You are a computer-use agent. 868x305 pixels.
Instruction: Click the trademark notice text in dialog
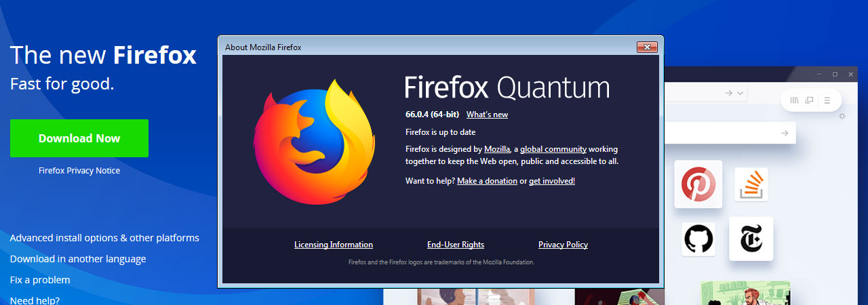(441, 262)
